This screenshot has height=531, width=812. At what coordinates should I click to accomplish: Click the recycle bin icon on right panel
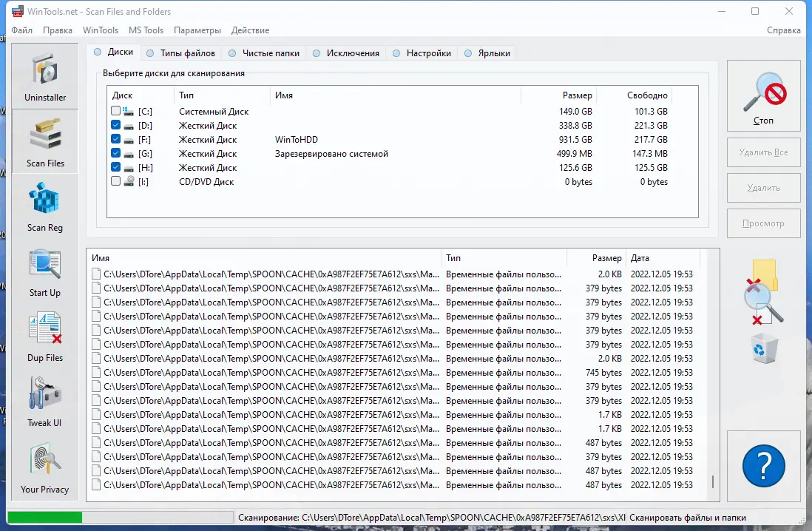point(765,348)
